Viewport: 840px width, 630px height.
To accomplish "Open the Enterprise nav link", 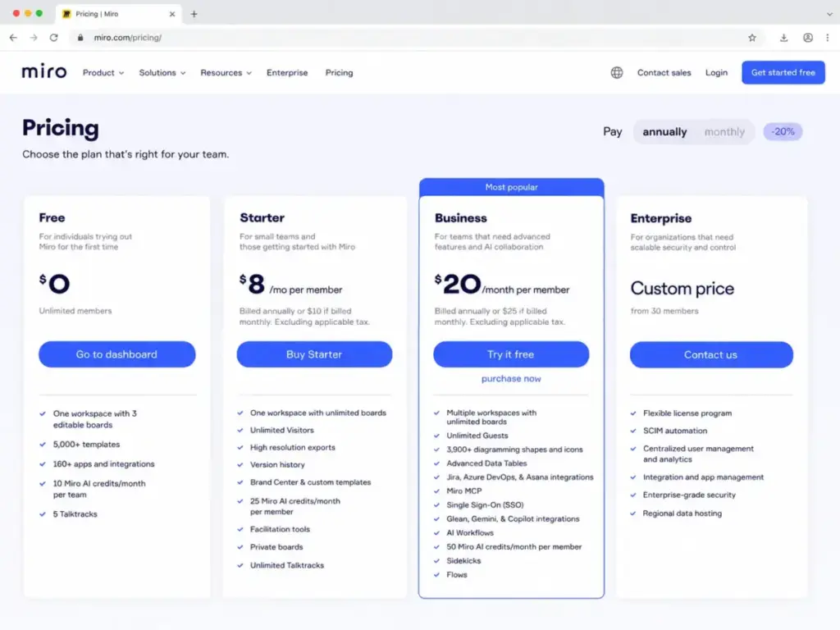I will 287,73.
